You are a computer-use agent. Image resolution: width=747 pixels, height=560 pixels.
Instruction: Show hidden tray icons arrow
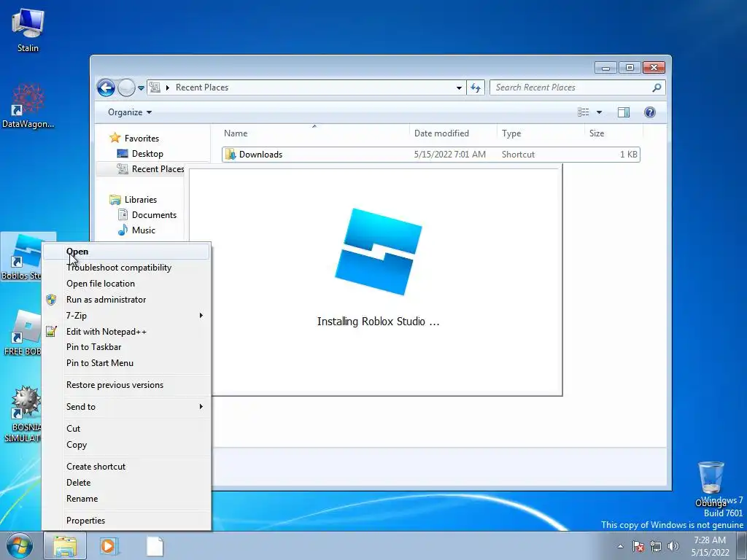pyautogui.click(x=620, y=546)
